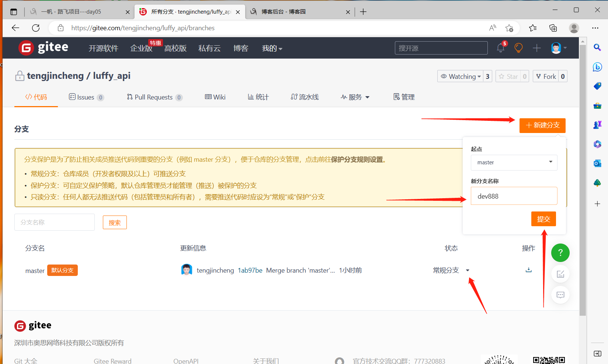Image resolution: width=608 pixels, height=364 pixels.
Task: Open the notifications bell icon
Action: tap(500, 48)
